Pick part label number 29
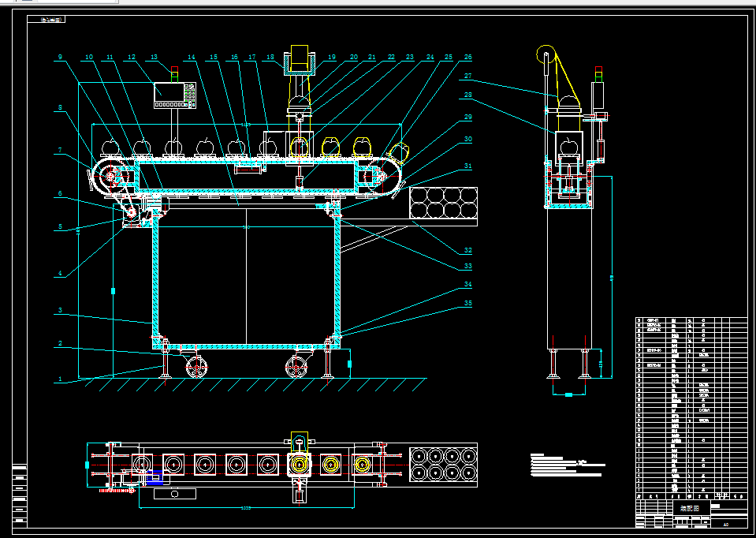Image resolution: width=756 pixels, height=538 pixels. [467, 118]
